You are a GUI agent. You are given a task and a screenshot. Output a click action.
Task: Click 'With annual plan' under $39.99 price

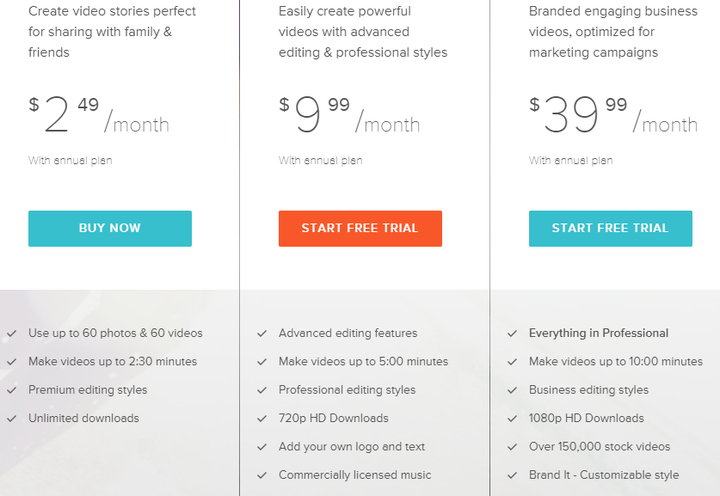pyautogui.click(x=571, y=160)
